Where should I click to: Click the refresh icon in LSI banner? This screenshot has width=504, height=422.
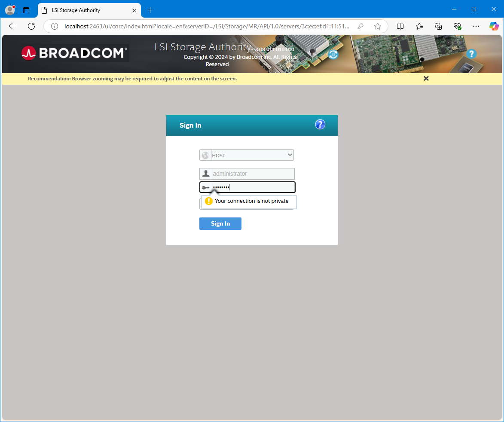pos(333,55)
